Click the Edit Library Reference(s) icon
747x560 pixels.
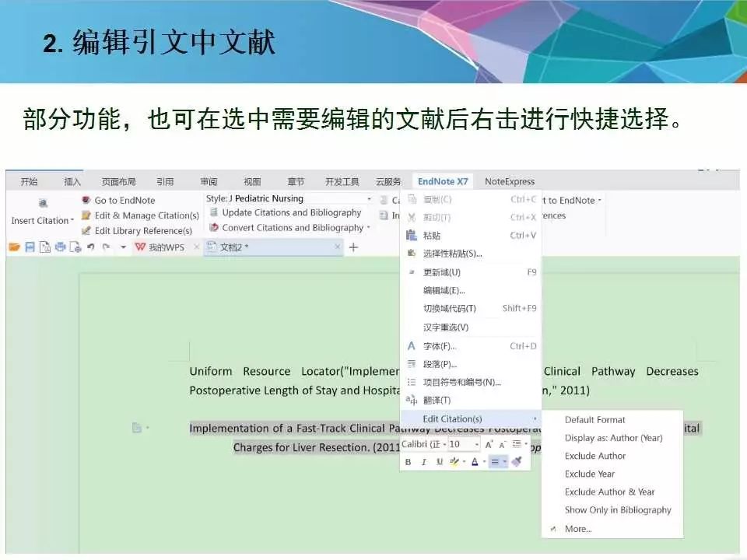[x=86, y=230]
